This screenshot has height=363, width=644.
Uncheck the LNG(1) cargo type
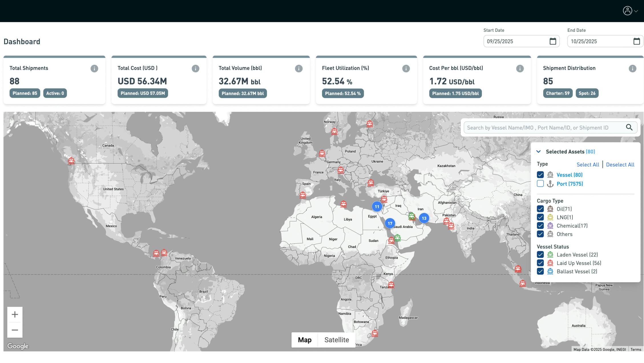point(540,217)
